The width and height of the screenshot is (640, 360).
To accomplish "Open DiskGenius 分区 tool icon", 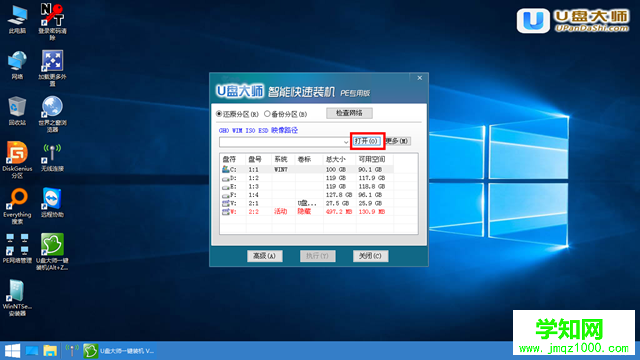I will click(17, 160).
